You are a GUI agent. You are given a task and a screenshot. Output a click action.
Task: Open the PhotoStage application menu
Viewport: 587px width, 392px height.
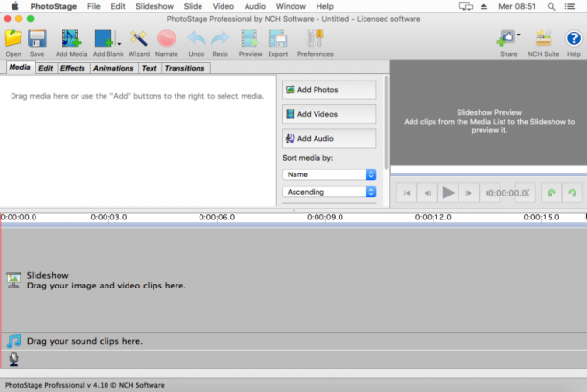click(54, 6)
